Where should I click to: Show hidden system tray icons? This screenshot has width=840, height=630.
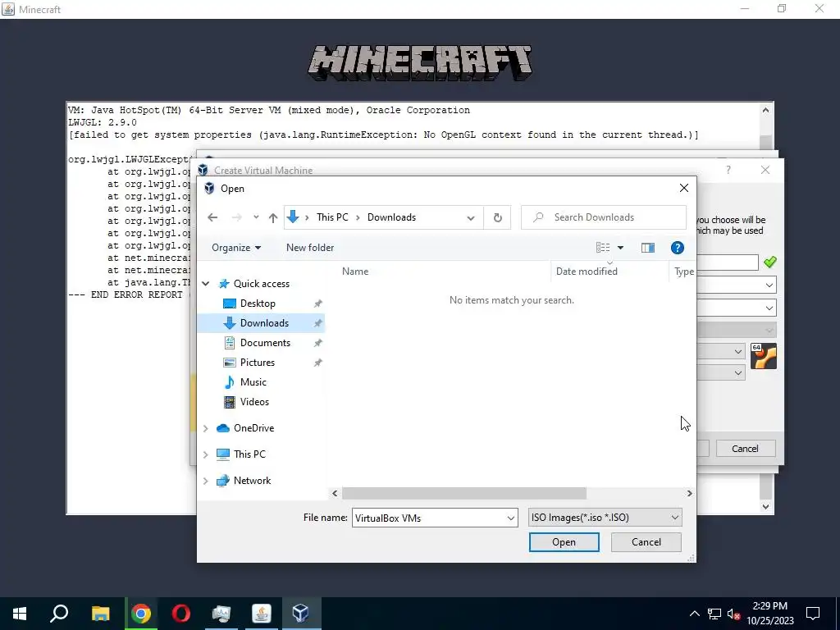(694, 614)
